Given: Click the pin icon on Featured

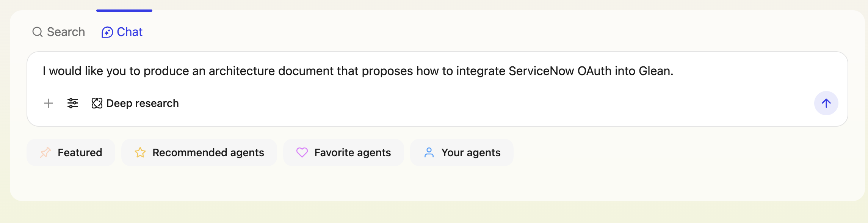Looking at the screenshot, I should 45,152.
